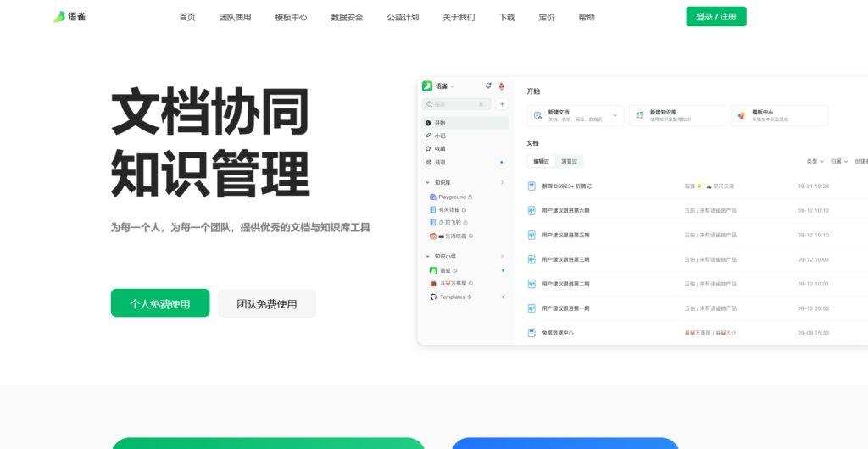Open document 用户建议跟进第二期
The width and height of the screenshot is (868, 449).
(x=565, y=284)
